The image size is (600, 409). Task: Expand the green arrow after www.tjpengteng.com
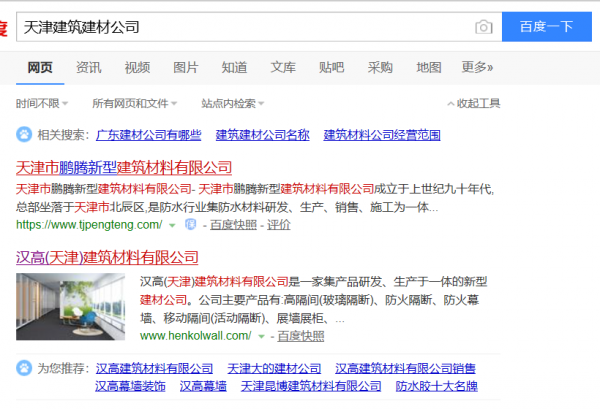173,225
